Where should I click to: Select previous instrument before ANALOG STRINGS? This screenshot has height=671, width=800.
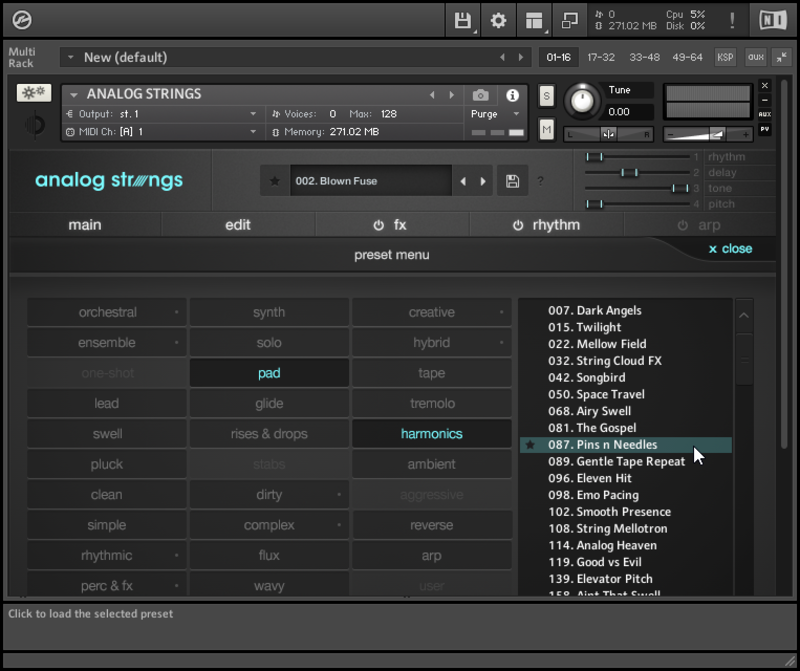433,95
